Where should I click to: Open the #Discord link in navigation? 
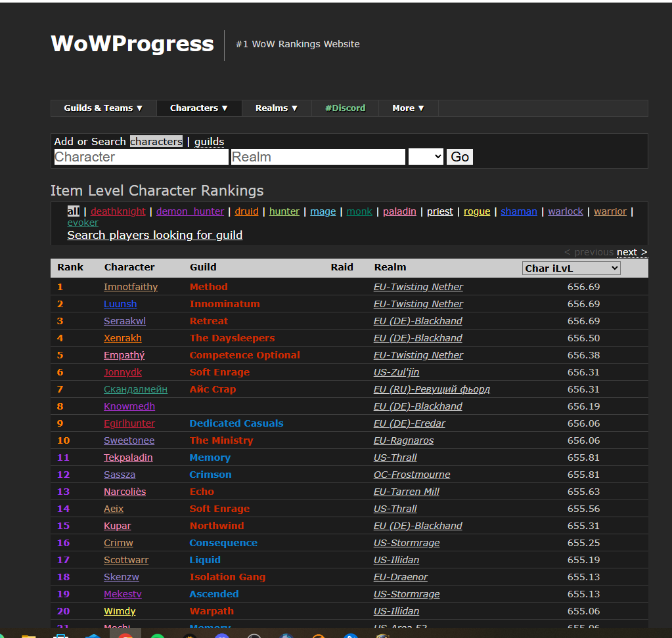[x=345, y=108]
